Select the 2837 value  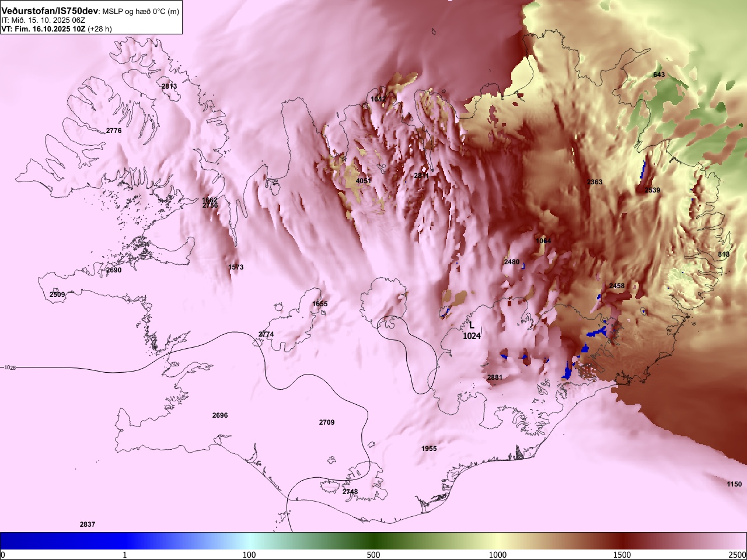click(x=88, y=524)
